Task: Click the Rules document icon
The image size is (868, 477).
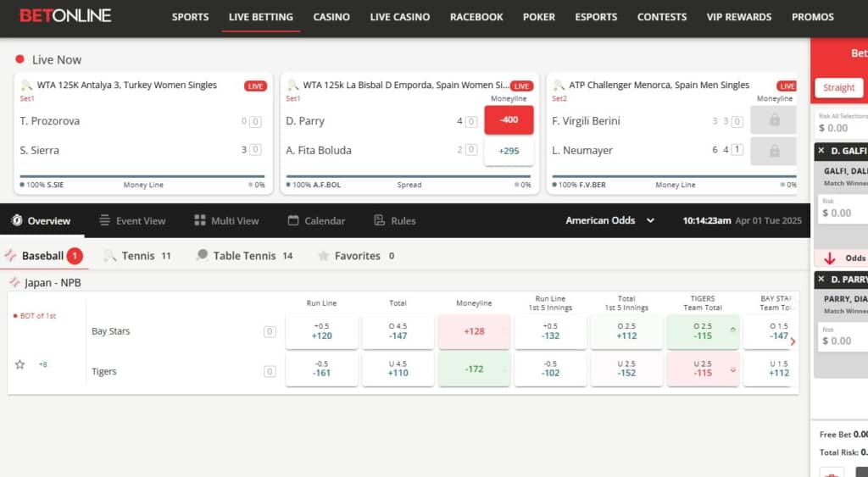Action: [379, 220]
